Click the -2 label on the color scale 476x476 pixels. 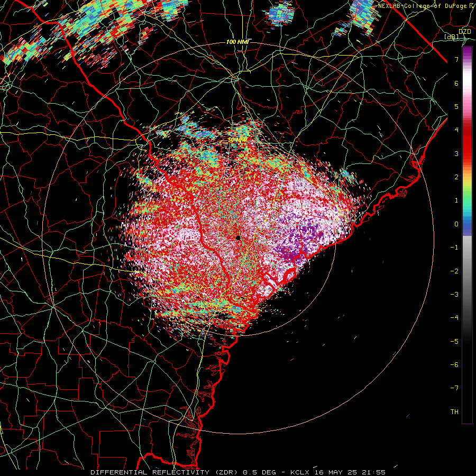(454, 271)
